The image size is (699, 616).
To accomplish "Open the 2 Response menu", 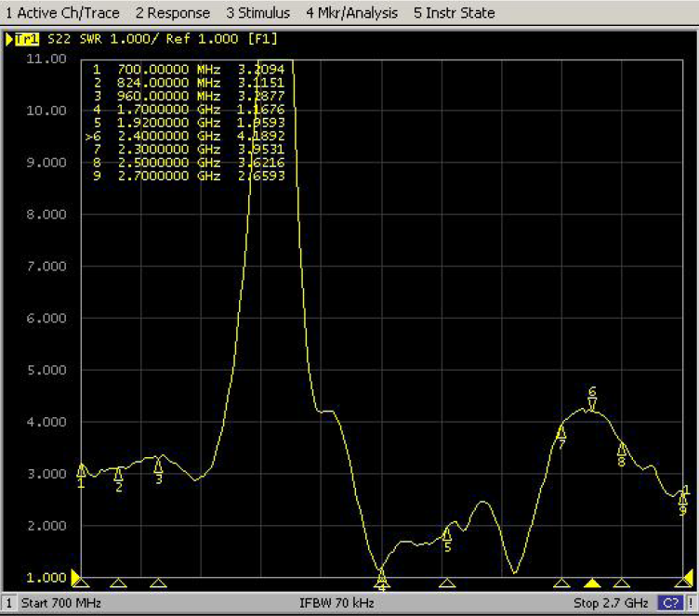I will coord(173,13).
